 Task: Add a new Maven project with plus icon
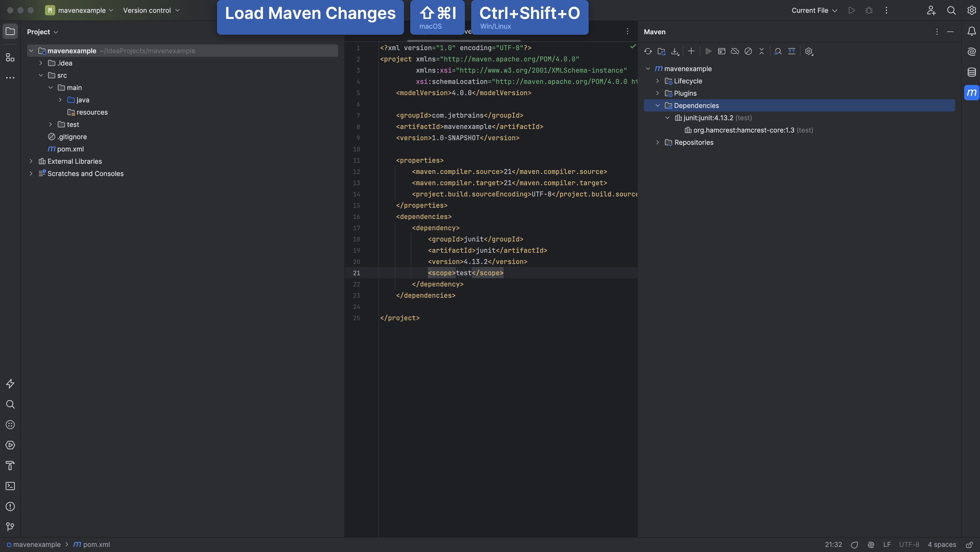pos(691,51)
